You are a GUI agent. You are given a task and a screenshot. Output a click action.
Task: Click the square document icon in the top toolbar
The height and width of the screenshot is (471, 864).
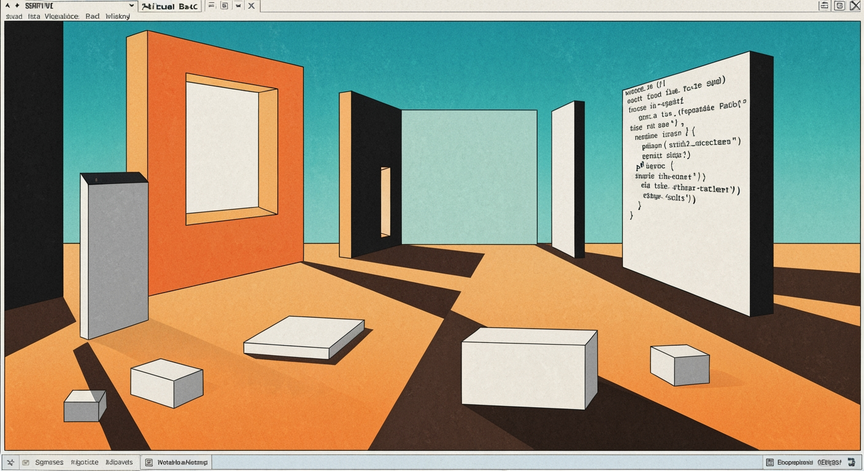pyautogui.click(x=224, y=6)
